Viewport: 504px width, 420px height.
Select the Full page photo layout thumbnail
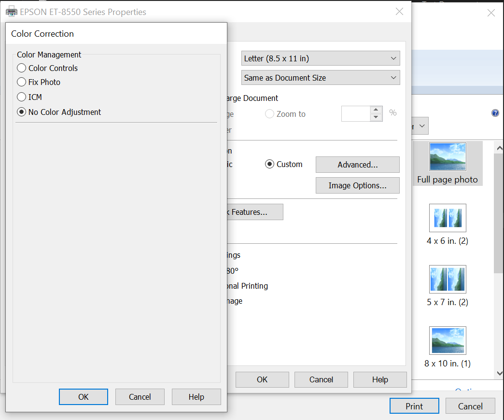(x=448, y=157)
